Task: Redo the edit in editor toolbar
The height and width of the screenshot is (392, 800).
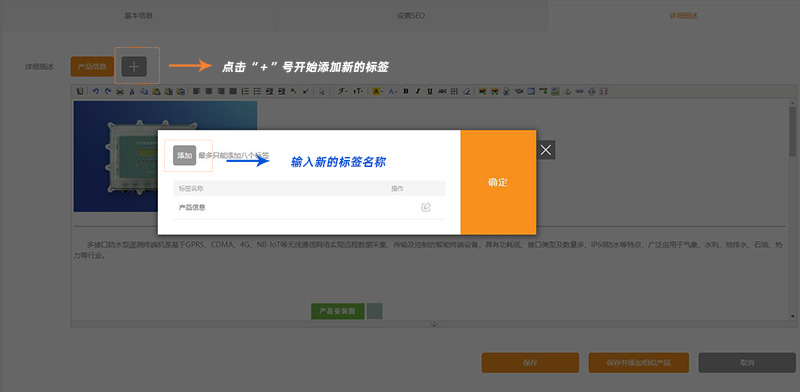Action: [108, 91]
